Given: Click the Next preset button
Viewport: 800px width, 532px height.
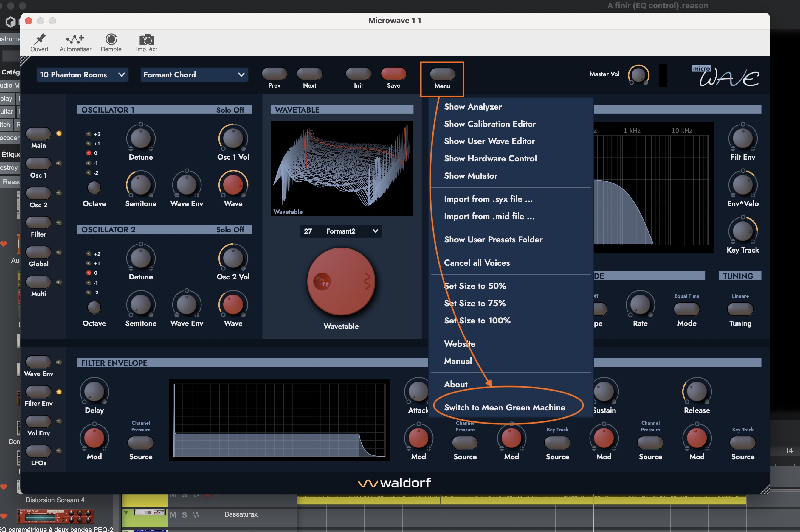Looking at the screenshot, I should click(x=310, y=73).
